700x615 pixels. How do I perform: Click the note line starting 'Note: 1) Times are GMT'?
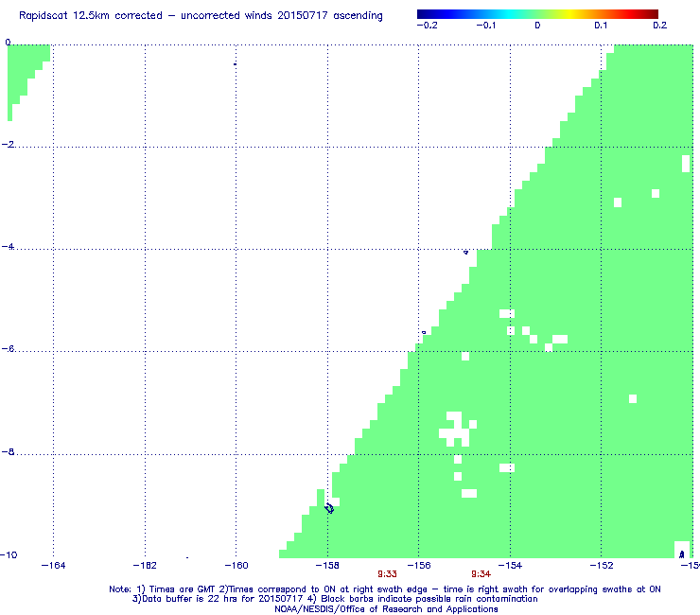[x=385, y=589]
